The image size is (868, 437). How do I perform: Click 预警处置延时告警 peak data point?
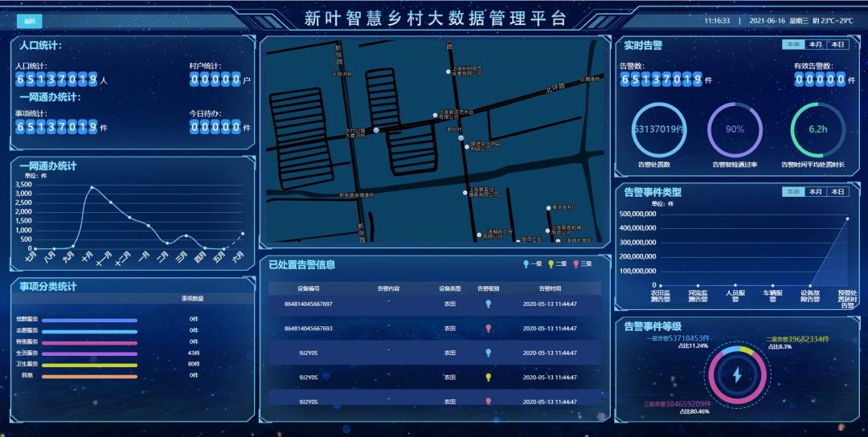tap(848, 218)
